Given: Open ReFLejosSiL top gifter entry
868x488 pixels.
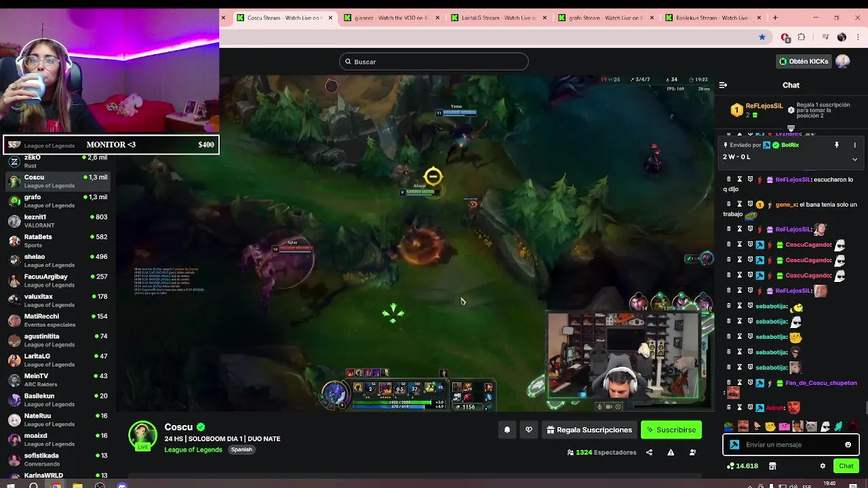Looking at the screenshot, I should tap(757, 110).
